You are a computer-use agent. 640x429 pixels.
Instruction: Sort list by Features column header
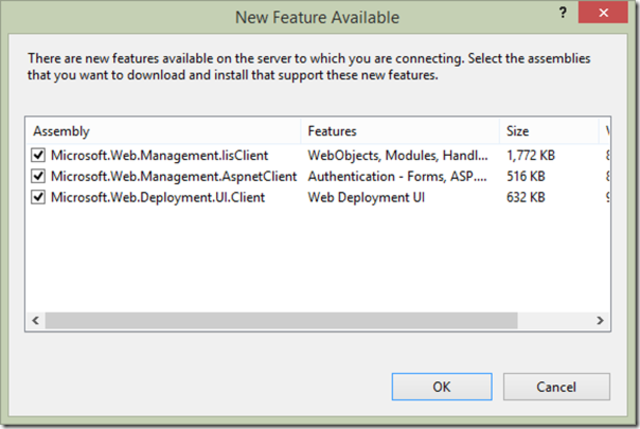click(x=400, y=131)
